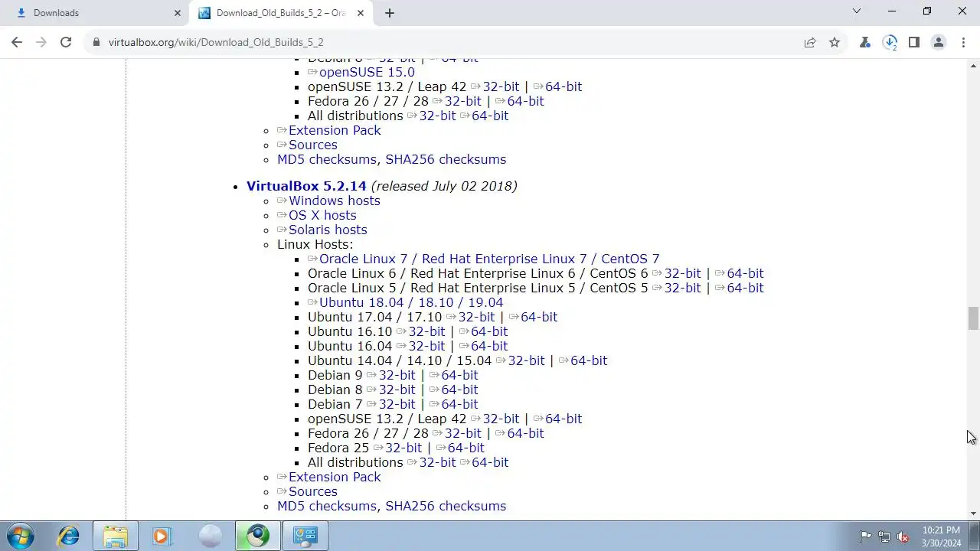Click the VirtualBox 5.2.14 heading link
980x551 pixels.
click(x=306, y=186)
